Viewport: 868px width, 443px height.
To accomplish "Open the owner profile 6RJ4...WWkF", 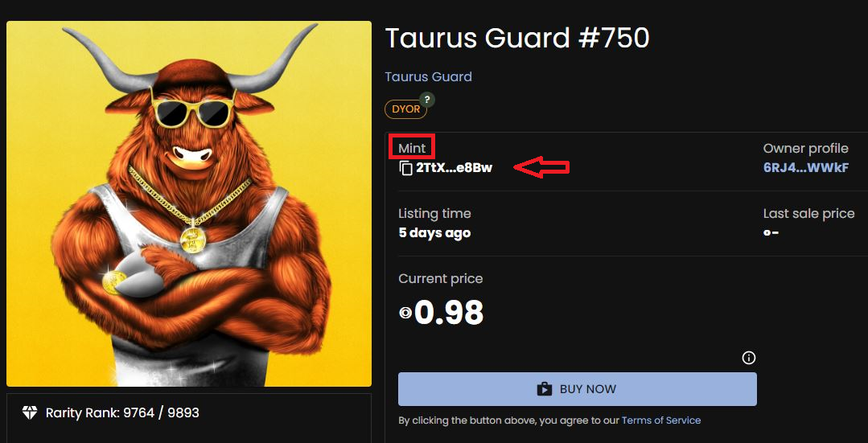I will (805, 167).
